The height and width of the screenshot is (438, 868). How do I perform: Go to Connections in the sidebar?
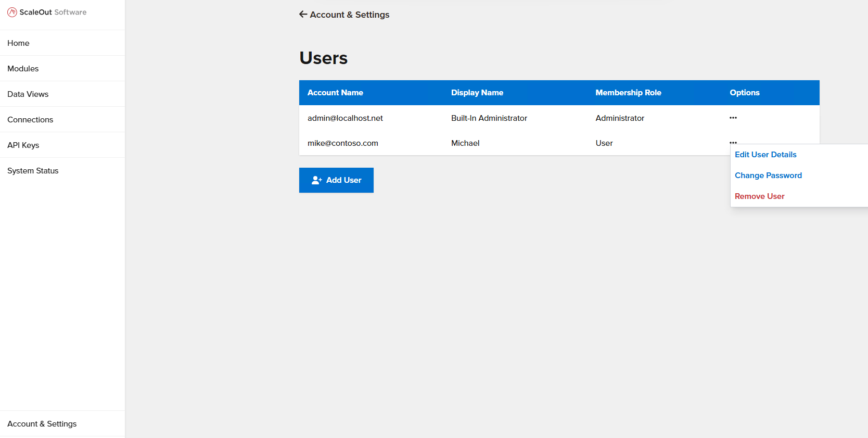pyautogui.click(x=30, y=120)
